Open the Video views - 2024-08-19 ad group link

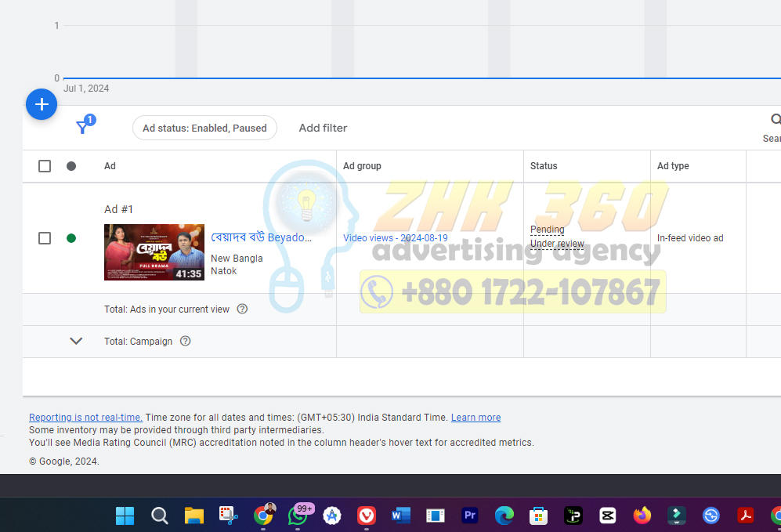pos(396,238)
